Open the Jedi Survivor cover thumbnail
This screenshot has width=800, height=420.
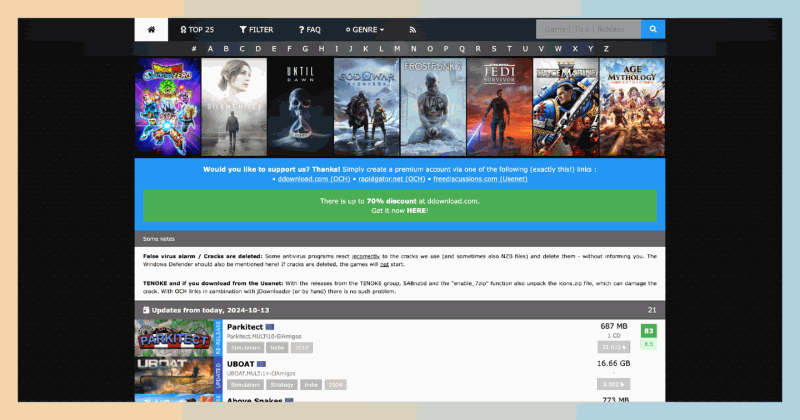pos(499,107)
